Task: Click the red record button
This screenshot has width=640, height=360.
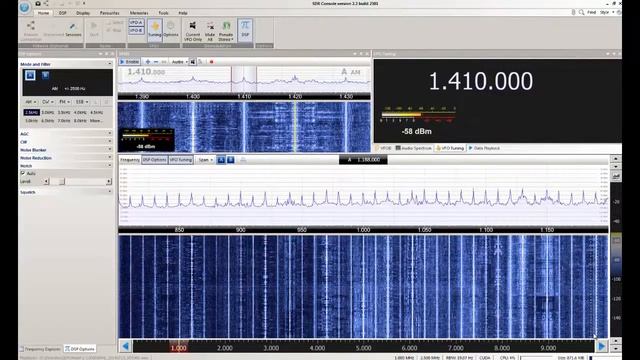Action: 211,62
